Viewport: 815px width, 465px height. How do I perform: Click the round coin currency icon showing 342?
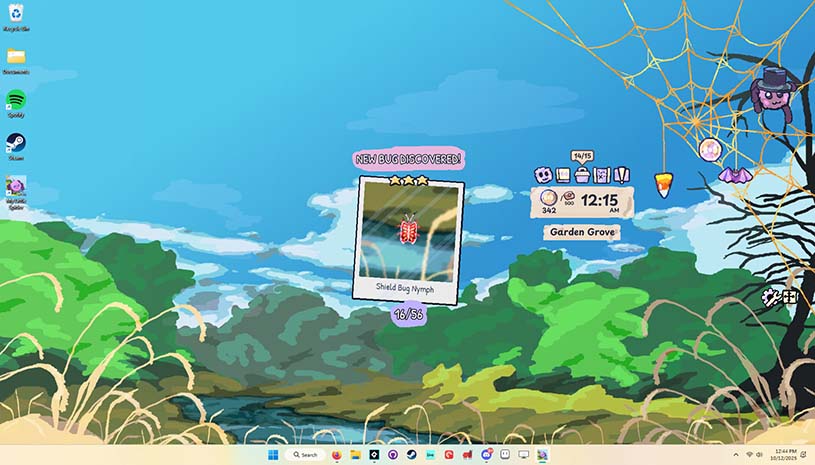coord(548,199)
